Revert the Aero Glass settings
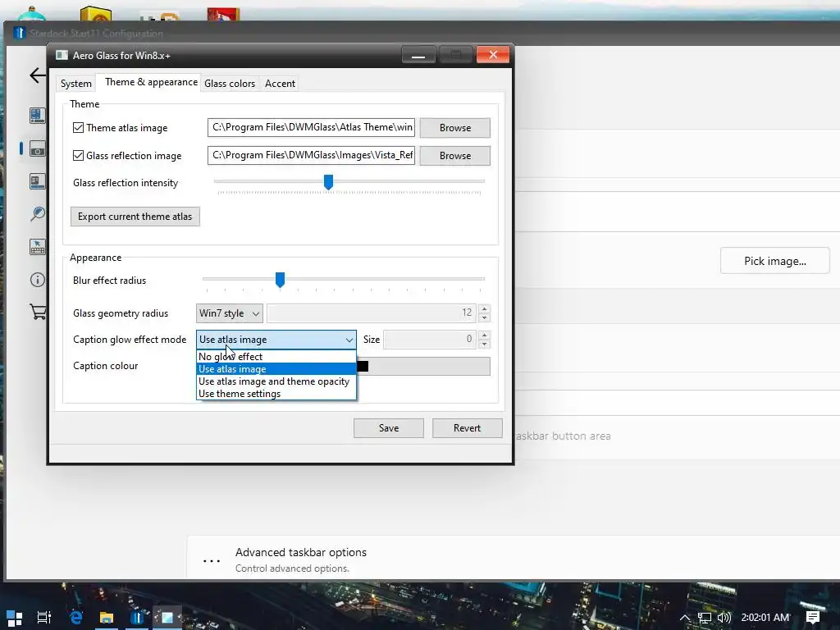This screenshot has height=630, width=840. point(467,428)
